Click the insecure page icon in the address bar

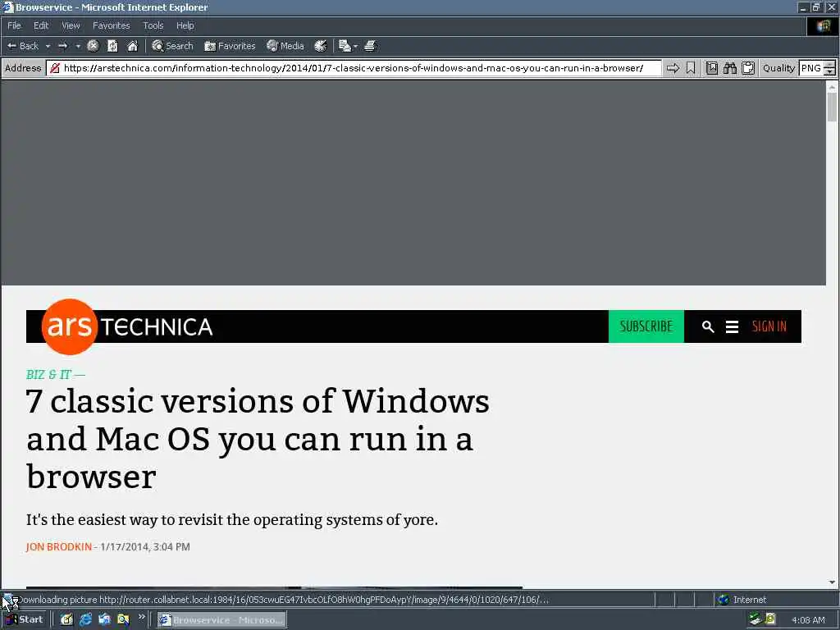point(55,68)
